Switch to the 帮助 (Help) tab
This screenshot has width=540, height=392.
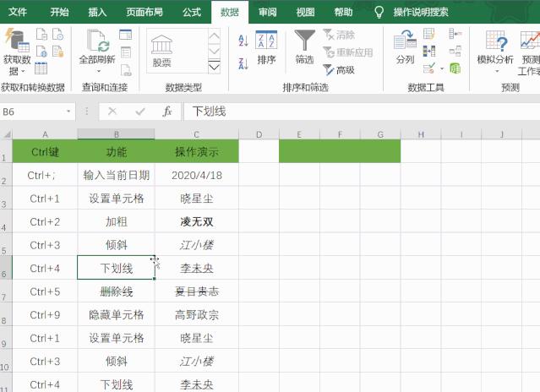[x=343, y=12]
